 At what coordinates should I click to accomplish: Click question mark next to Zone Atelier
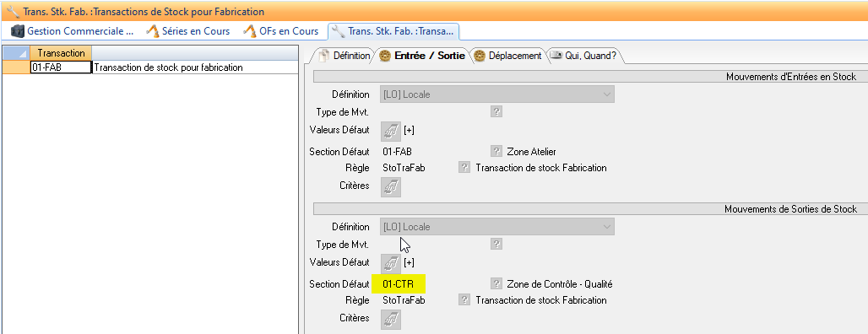[x=496, y=151]
